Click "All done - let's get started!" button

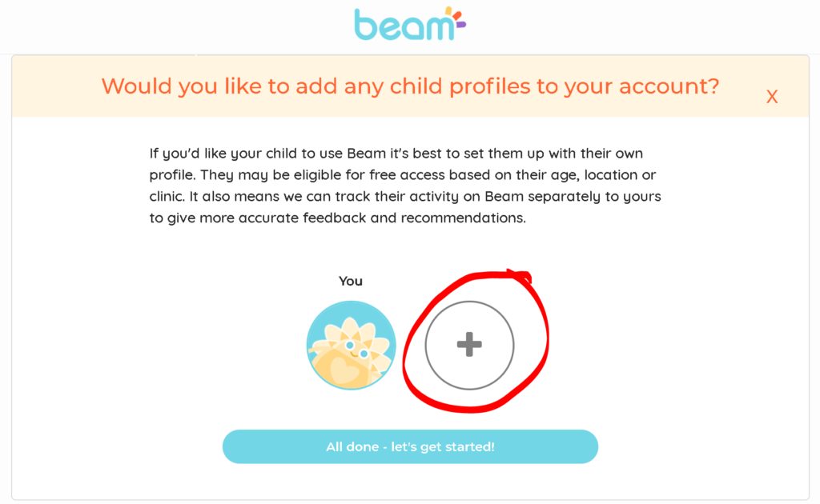point(410,446)
